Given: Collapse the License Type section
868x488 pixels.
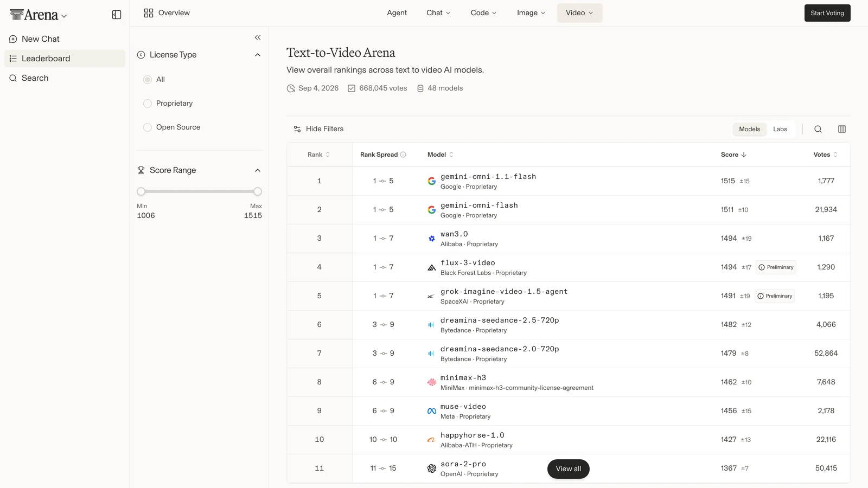Looking at the screenshot, I should pyautogui.click(x=258, y=55).
